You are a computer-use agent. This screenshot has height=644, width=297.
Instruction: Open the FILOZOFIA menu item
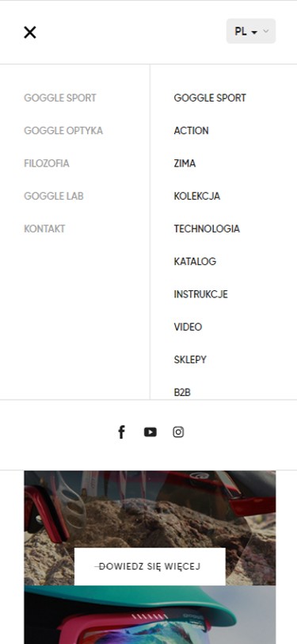[x=47, y=163]
